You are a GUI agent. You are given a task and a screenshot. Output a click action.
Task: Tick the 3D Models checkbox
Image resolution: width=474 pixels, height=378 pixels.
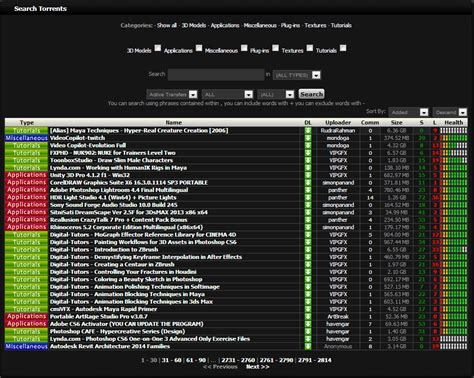click(158, 48)
